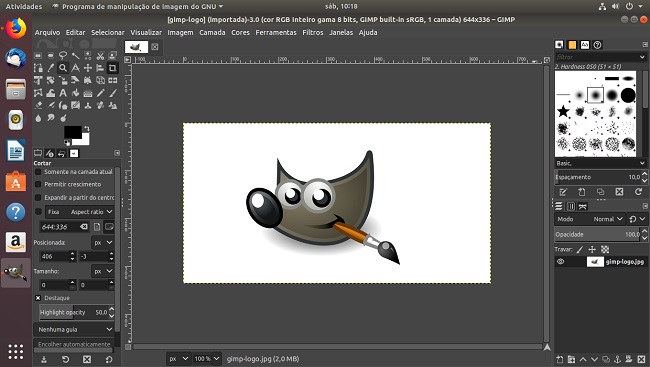Toggle lock pixels brush icon
Image resolution: width=650 pixels, height=367 pixels.
pos(580,249)
